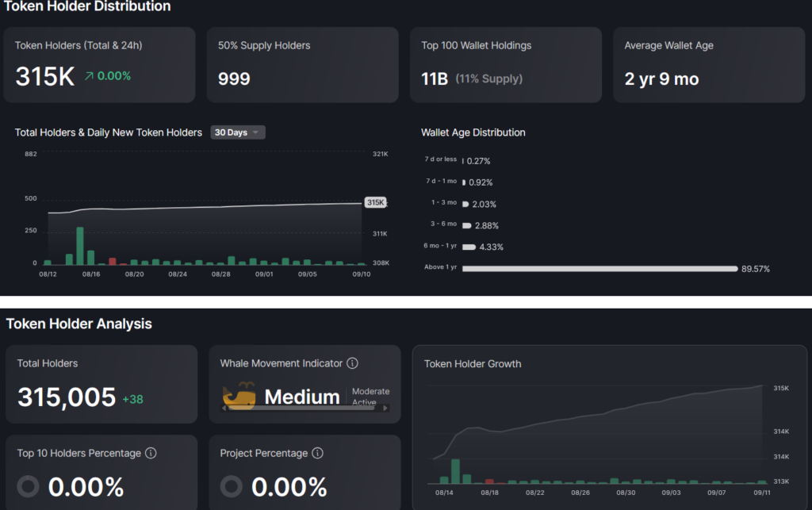The width and height of the screenshot is (812, 510).
Task: Click the info icon next to Project Percentage
Action: (x=317, y=453)
